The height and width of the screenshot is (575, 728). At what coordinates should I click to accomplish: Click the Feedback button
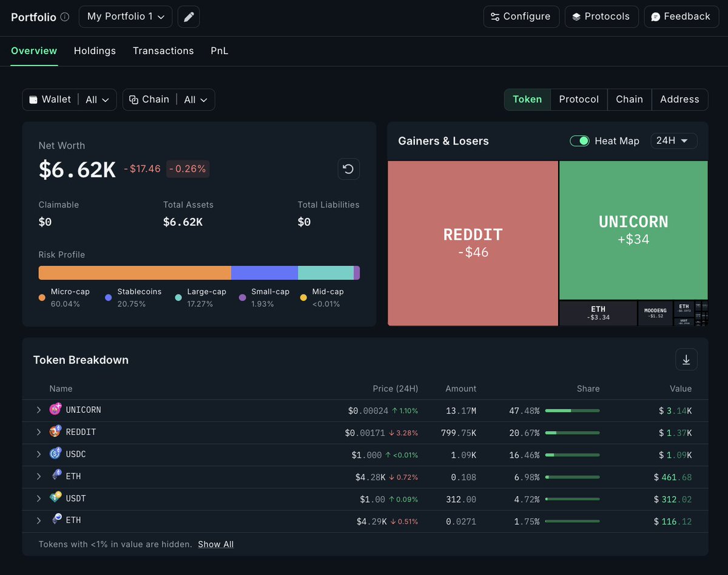coord(681,17)
